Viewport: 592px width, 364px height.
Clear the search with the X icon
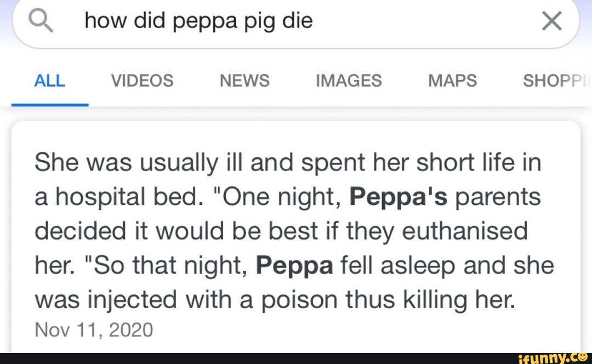coord(551,21)
